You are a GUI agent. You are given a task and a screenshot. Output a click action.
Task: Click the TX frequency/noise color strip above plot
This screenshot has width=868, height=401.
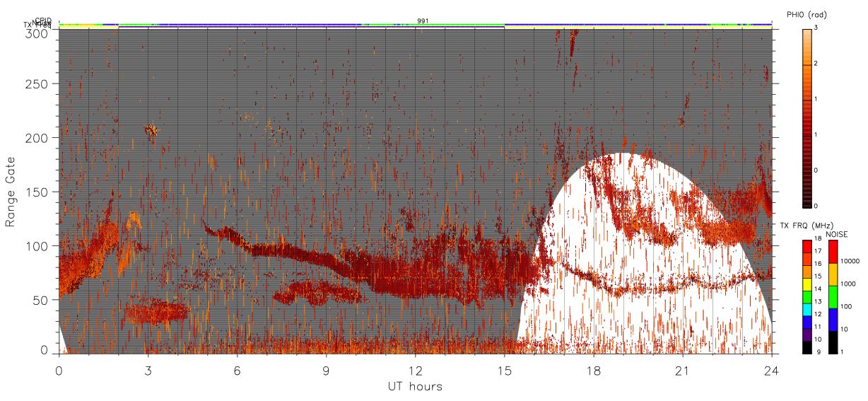(416, 25)
